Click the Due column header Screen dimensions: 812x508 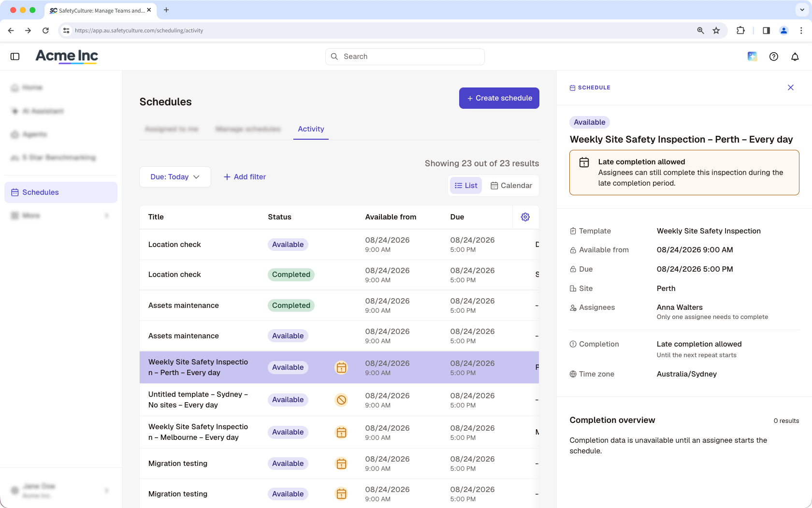click(x=457, y=217)
